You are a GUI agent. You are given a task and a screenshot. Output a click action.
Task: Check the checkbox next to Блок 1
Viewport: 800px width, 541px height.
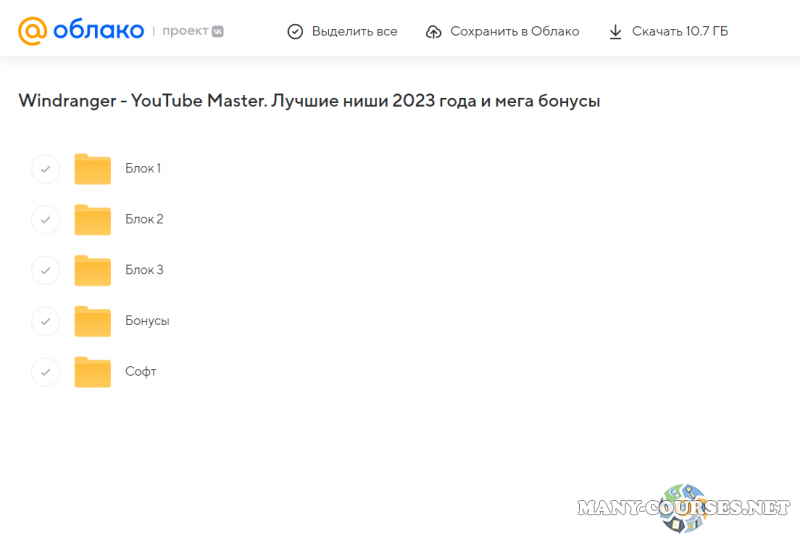pyautogui.click(x=45, y=169)
